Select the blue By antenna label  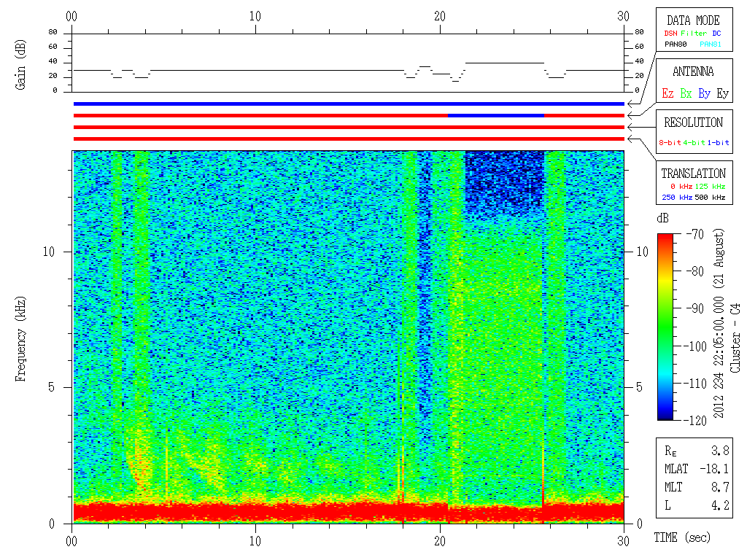coord(705,93)
